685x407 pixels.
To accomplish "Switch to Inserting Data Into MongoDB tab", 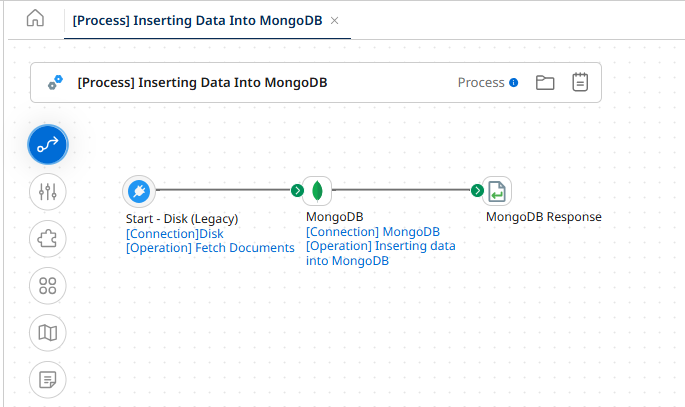I will pos(197,20).
